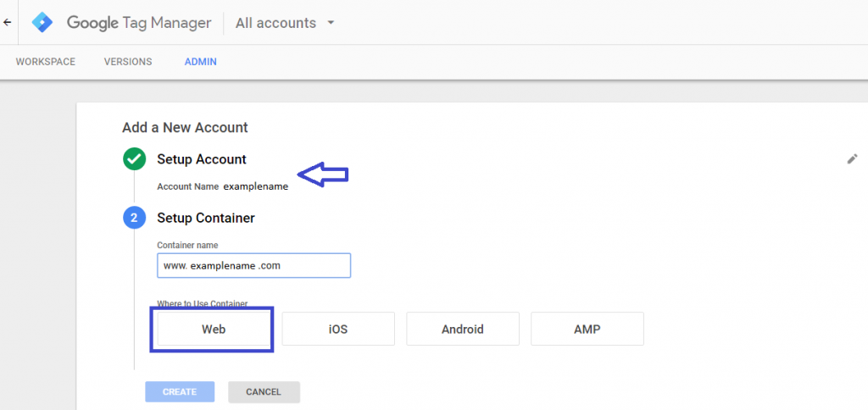This screenshot has height=410, width=868.
Task: Click the blue arrow pointing at the account name
Action: pyautogui.click(x=325, y=175)
